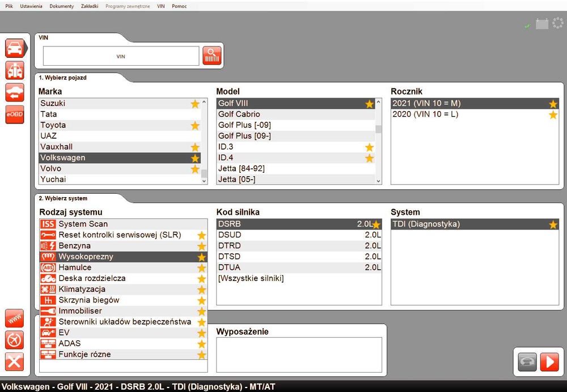Select the eOBD sidebar button
Viewport: 567px width, 392px height.
pos(15,114)
